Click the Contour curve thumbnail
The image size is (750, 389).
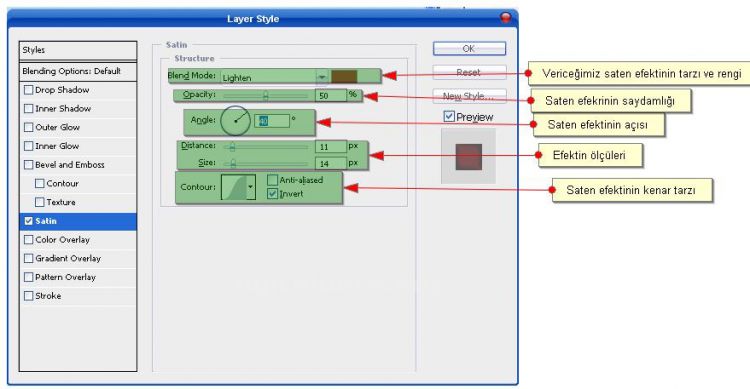tap(233, 187)
